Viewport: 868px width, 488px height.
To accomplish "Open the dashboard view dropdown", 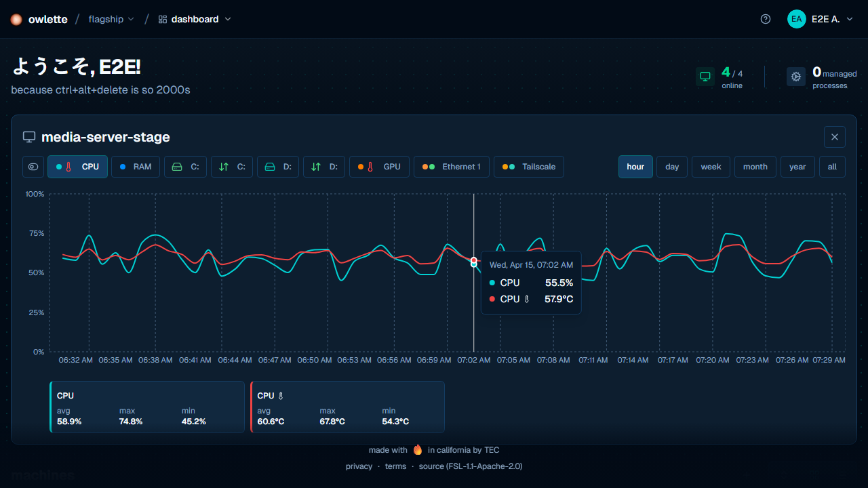I will [195, 19].
